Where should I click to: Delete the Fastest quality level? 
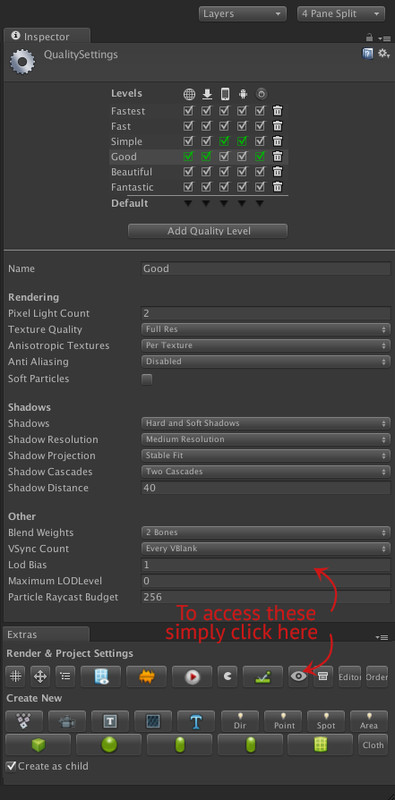tap(277, 111)
